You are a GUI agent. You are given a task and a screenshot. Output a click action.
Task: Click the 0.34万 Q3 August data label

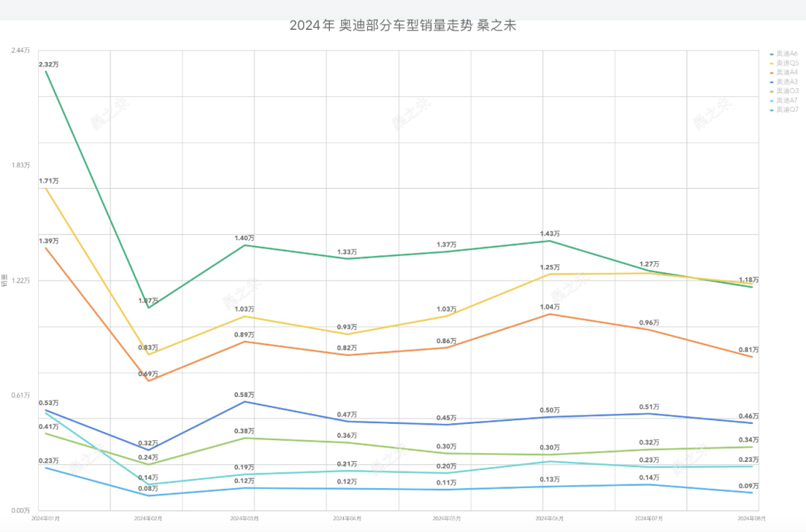coord(749,440)
